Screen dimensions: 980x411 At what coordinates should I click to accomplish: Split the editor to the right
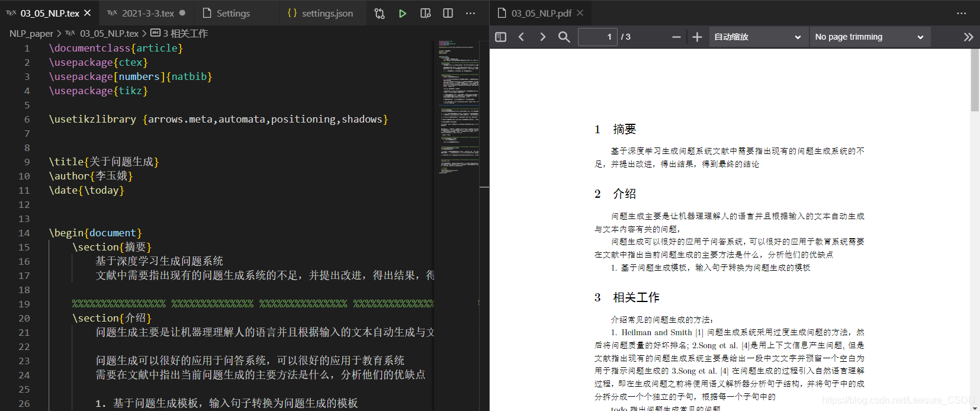[448, 13]
